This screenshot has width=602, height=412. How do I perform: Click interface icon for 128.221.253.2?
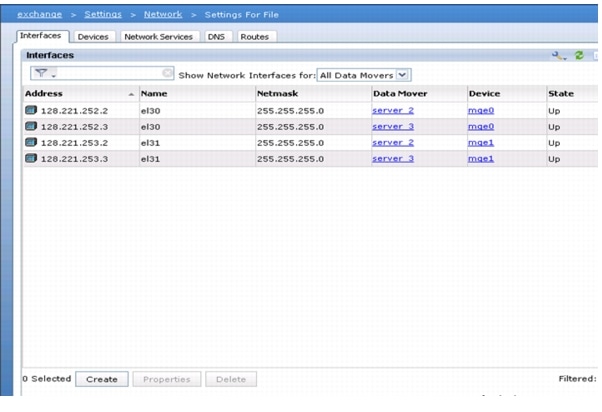[31, 143]
